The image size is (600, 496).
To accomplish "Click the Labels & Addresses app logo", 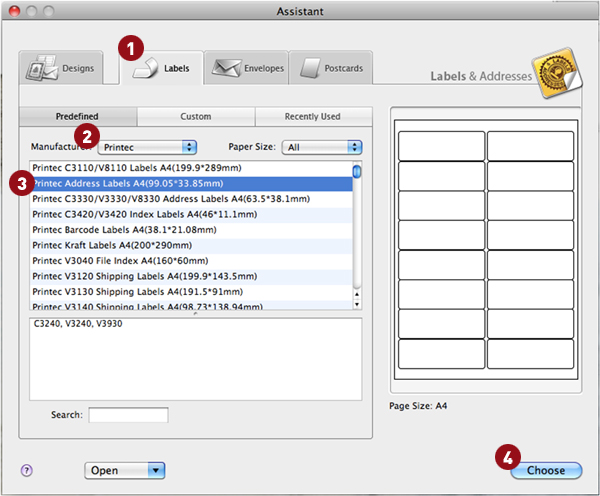I will pyautogui.click(x=557, y=73).
